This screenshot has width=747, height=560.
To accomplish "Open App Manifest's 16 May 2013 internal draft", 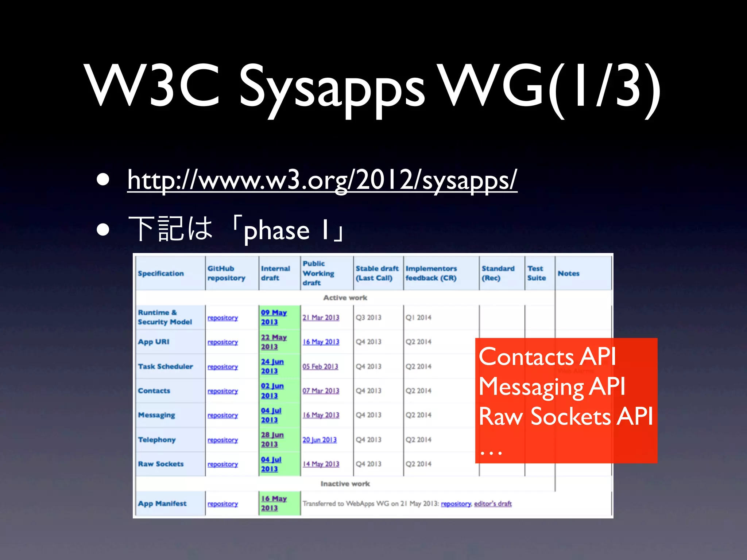I will [x=274, y=503].
